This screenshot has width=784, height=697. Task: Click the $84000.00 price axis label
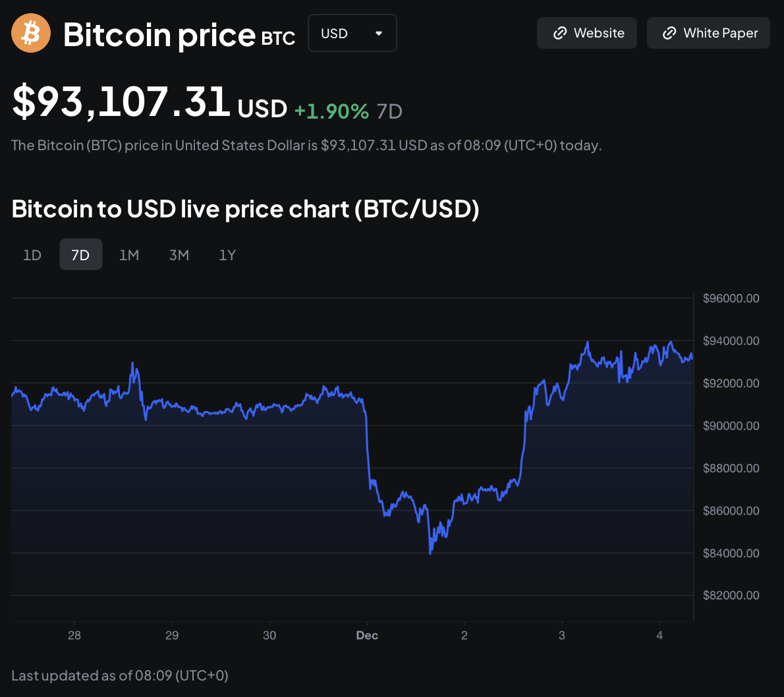pos(731,553)
